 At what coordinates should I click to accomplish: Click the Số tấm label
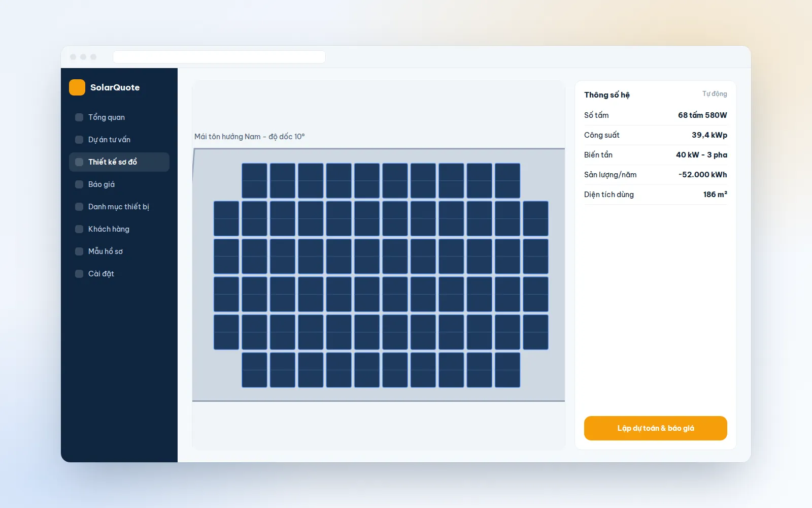coord(596,115)
